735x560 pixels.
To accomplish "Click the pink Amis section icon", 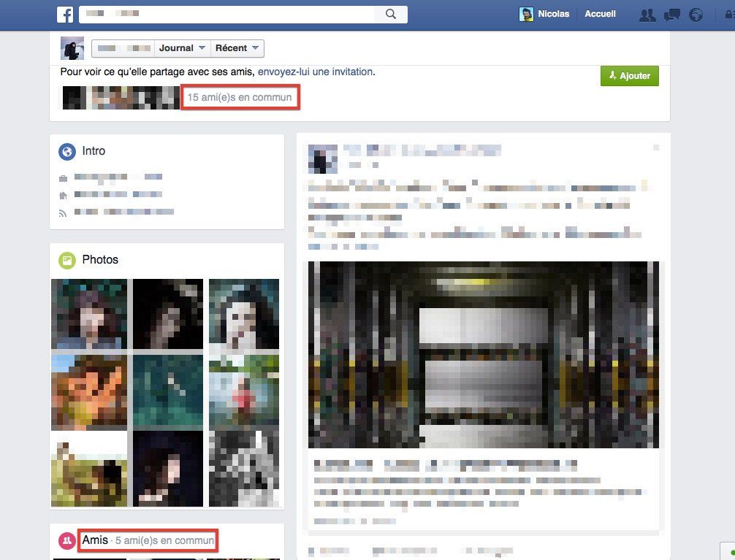I will (67, 540).
